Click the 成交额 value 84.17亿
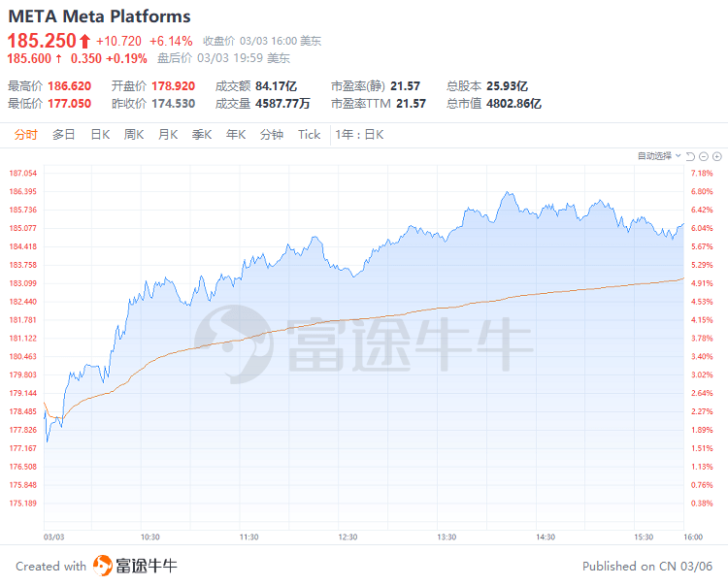Image resolution: width=728 pixels, height=586 pixels. pos(277,85)
